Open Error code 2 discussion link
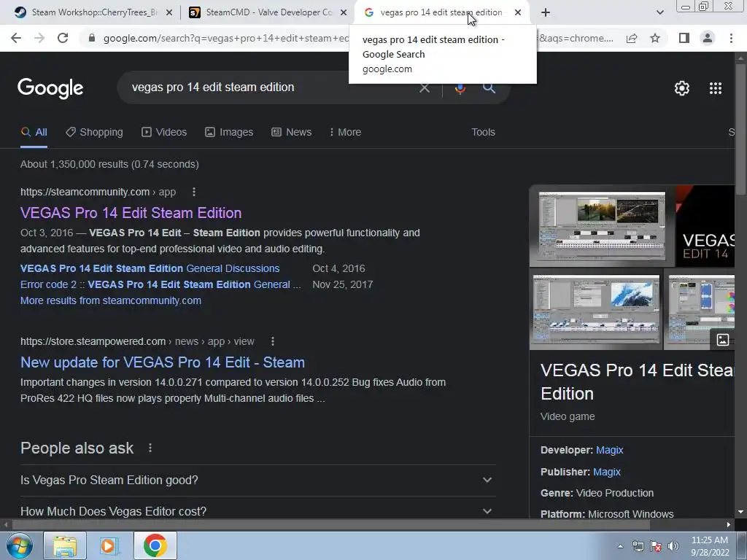The width and height of the screenshot is (747, 560). pyautogui.click(x=160, y=285)
